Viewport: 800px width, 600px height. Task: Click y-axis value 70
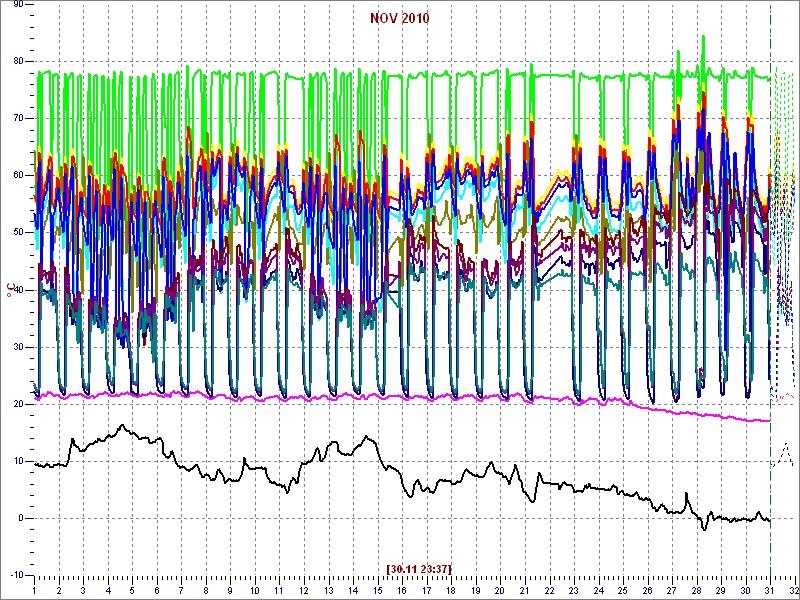tap(18, 118)
